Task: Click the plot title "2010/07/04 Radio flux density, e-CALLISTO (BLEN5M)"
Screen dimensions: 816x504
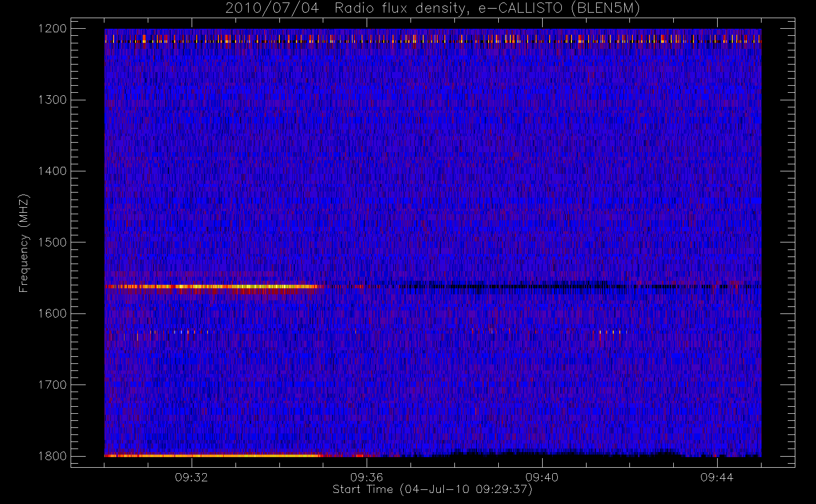Action: click(x=433, y=9)
